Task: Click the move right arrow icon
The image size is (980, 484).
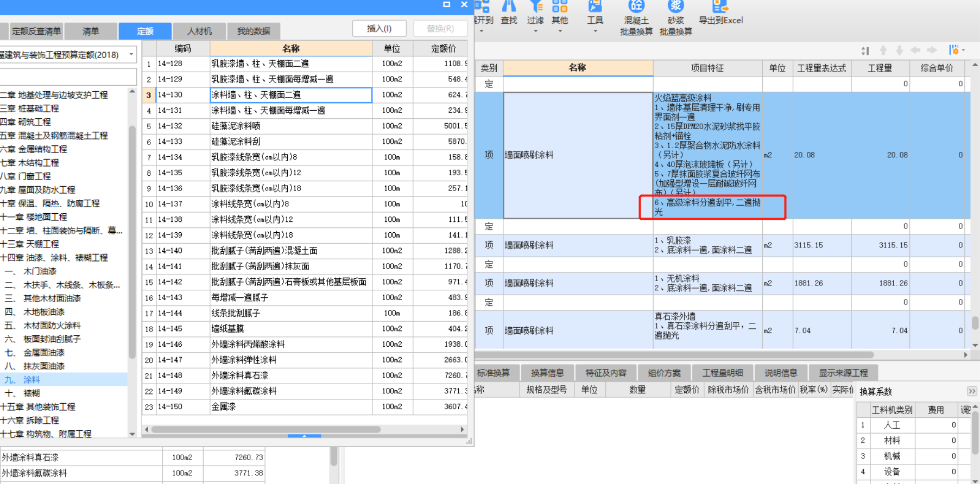Action: (x=932, y=50)
